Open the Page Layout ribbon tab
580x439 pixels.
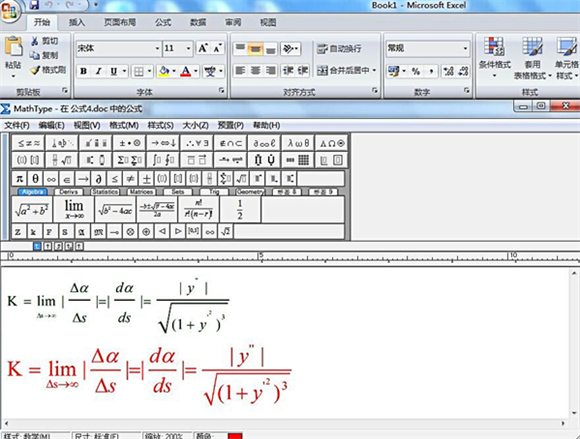click(x=119, y=22)
